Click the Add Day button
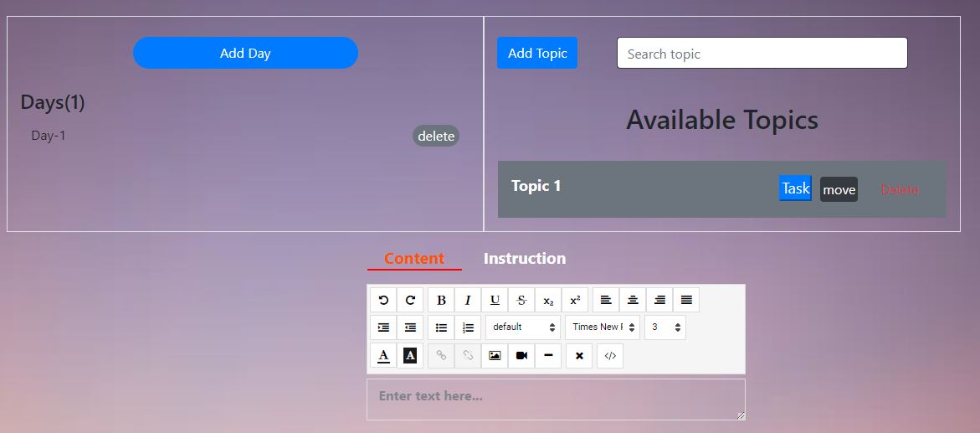 click(x=245, y=53)
